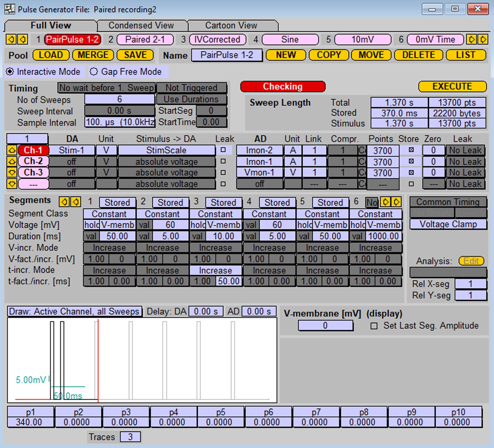Click the Analysis Edit button
This screenshot has height=448, width=494.
coord(471,261)
